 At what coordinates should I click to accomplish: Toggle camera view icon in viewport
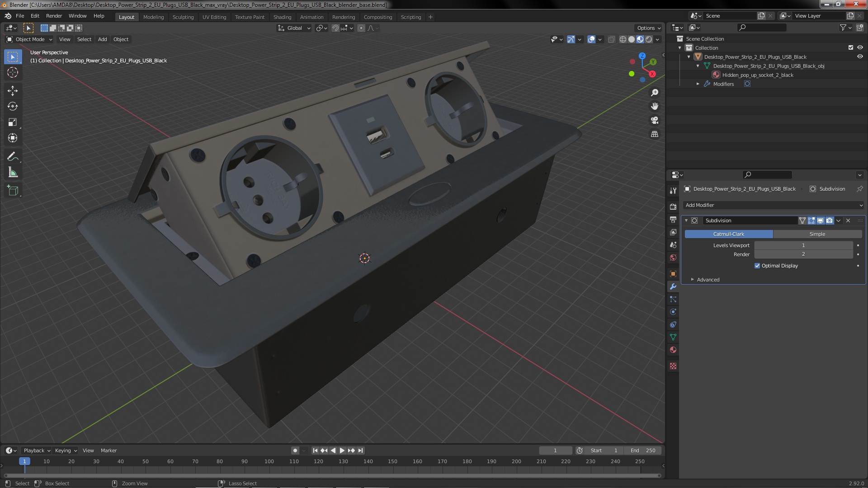pos(654,120)
